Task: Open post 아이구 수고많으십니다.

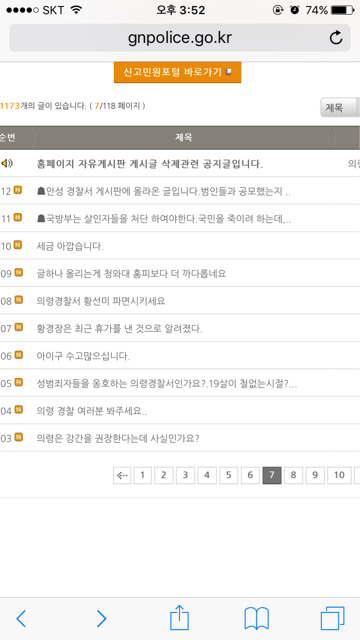Action: (x=83, y=356)
